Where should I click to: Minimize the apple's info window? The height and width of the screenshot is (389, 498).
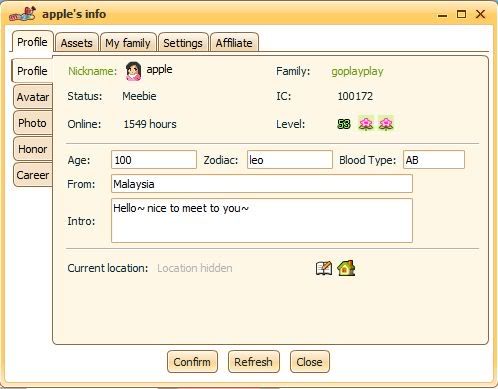pyautogui.click(x=442, y=15)
